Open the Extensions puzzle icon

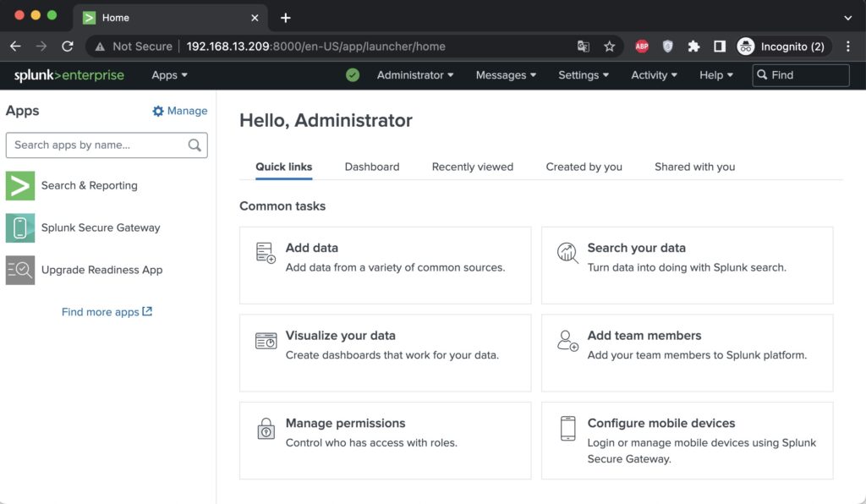point(693,47)
